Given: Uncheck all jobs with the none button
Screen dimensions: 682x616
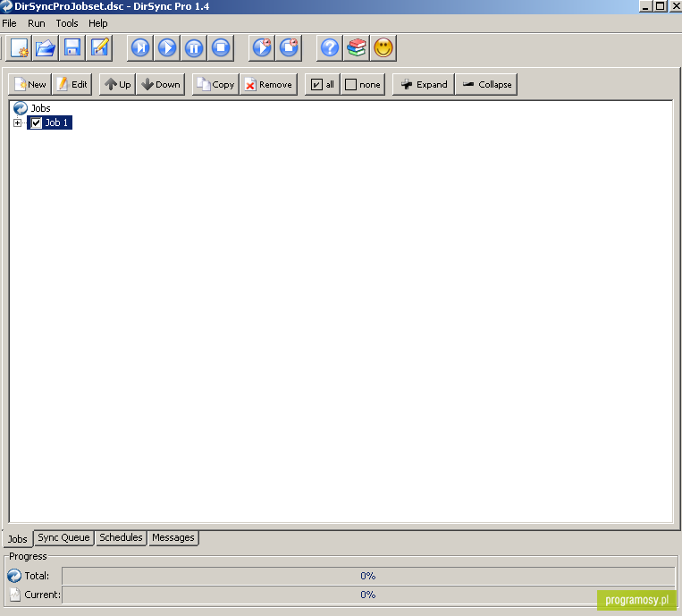Looking at the screenshot, I should (363, 84).
